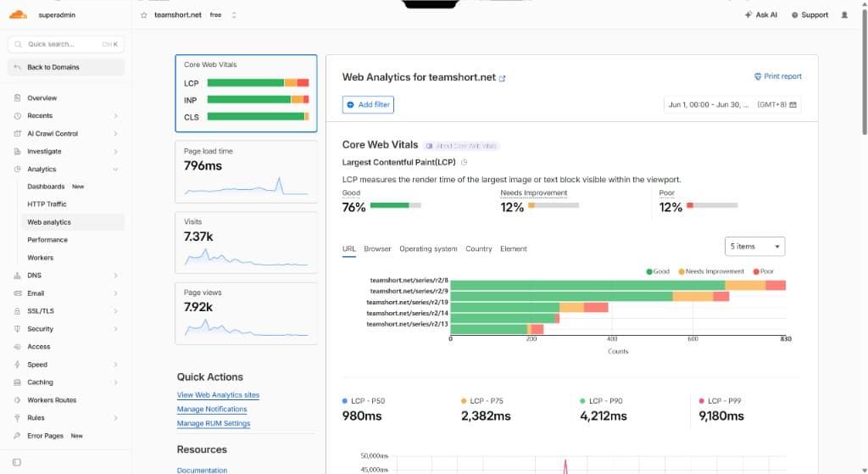The width and height of the screenshot is (868, 474).
Task: Expand the Email section
Action: [115, 293]
